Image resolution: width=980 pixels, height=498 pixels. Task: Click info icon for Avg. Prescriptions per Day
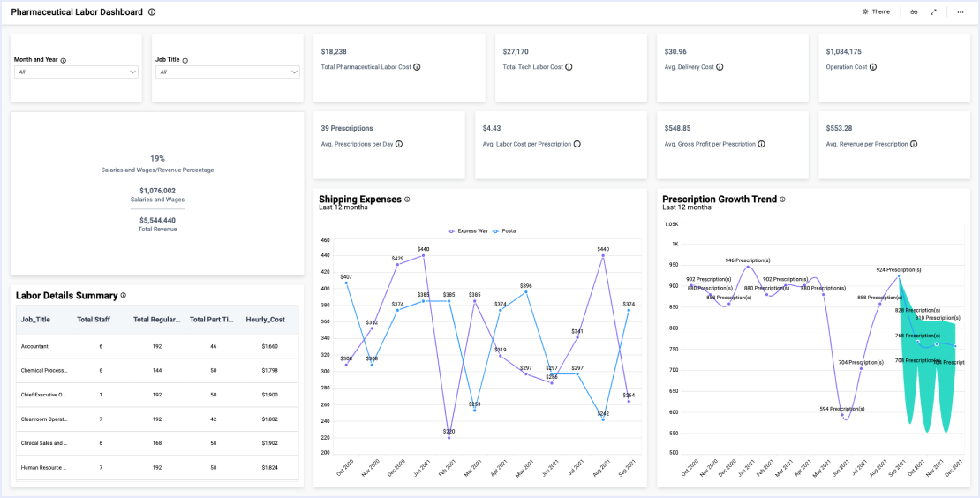pos(399,144)
